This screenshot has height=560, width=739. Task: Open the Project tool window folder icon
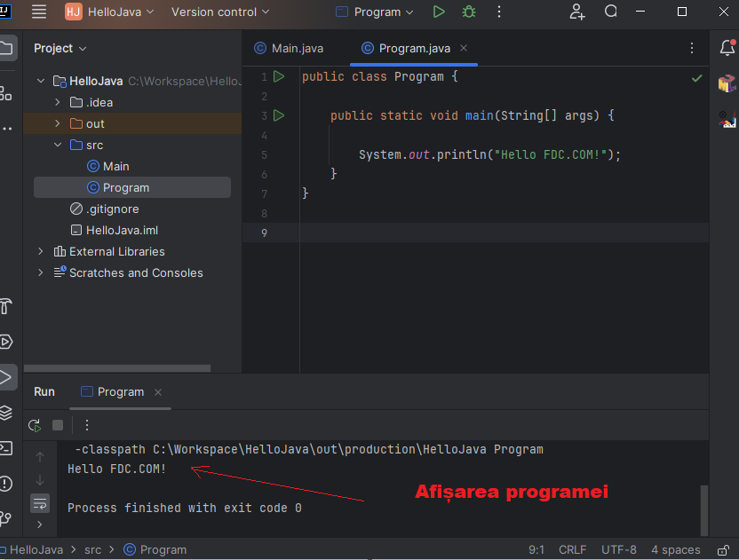[x=6, y=48]
